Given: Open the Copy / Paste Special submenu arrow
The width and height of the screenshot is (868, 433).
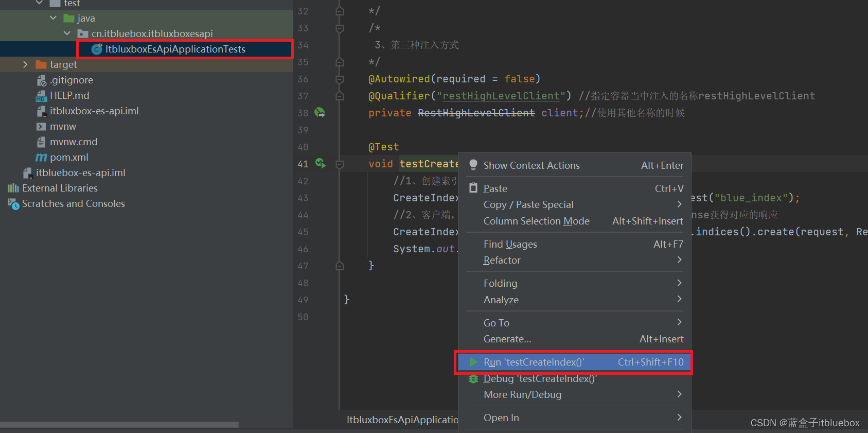Looking at the screenshot, I should pyautogui.click(x=679, y=204).
